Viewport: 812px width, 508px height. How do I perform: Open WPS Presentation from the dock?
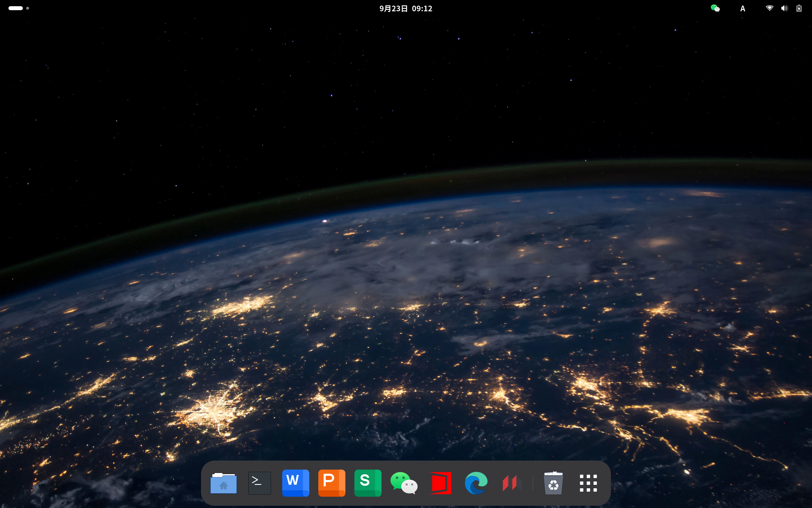pos(332,483)
